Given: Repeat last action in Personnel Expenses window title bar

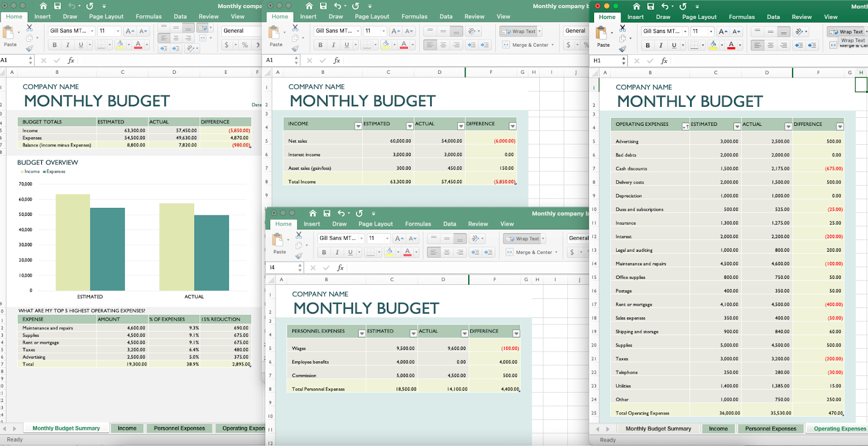Looking at the screenshot, I should 359,214.
